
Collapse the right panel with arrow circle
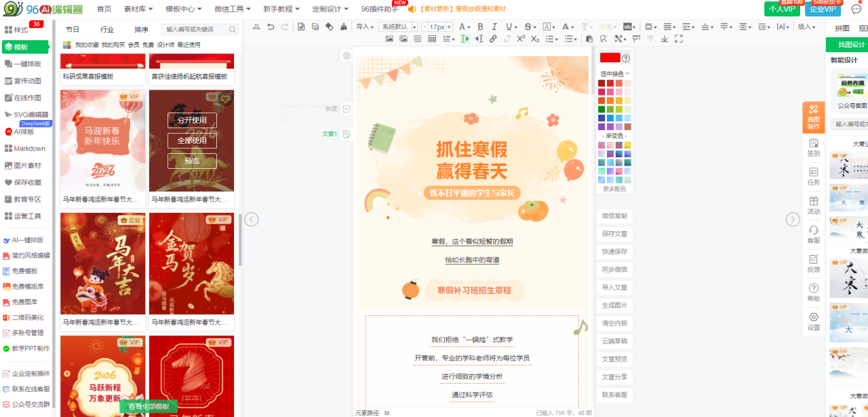(792, 219)
